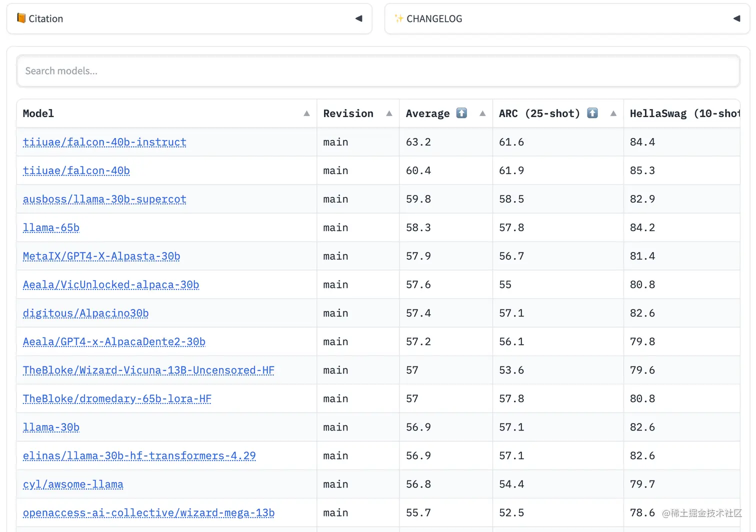Viewport: 756px width, 532px height.
Task: Click the CHANGELOG sparkles icon
Action: [398, 18]
